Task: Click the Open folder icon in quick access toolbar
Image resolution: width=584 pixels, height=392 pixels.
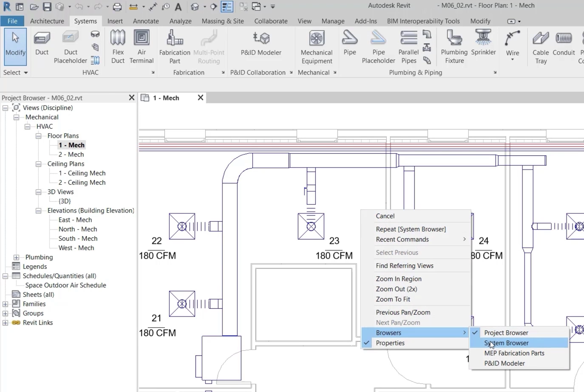Action: (x=34, y=7)
